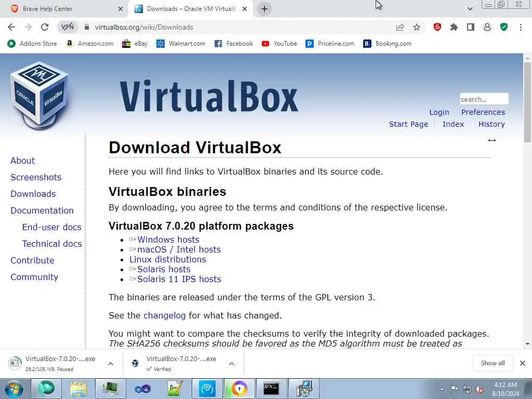Viewport: 532px width, 399px height.
Task: Click the muted volume tray icon
Action: [480, 390]
